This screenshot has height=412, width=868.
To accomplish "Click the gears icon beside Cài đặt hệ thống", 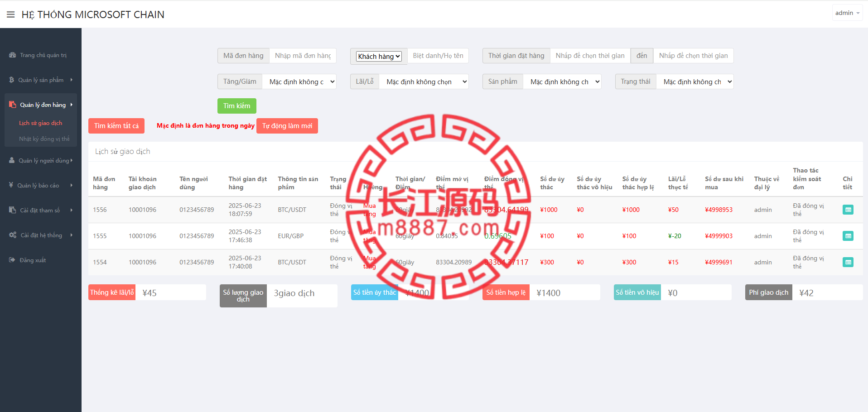I will 13,235.
